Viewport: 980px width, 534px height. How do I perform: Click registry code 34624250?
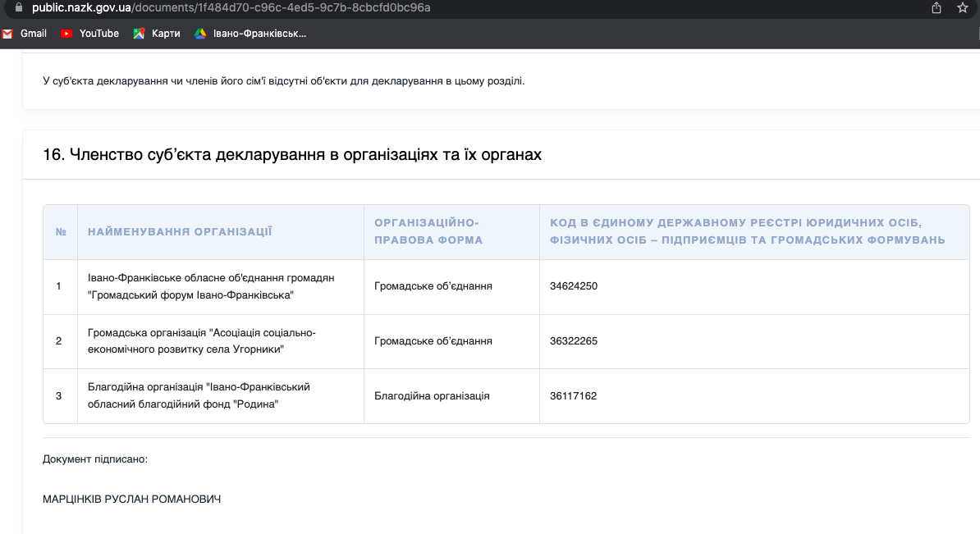pos(573,286)
